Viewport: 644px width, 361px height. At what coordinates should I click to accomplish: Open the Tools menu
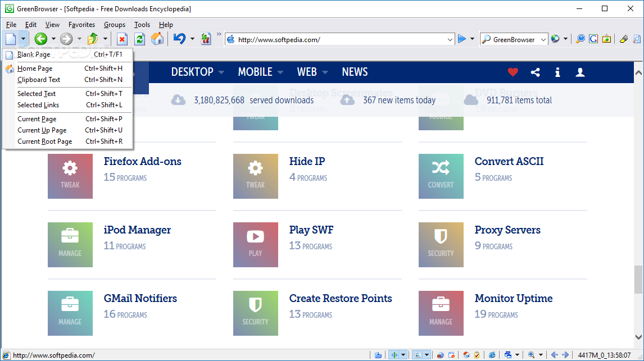pos(142,25)
